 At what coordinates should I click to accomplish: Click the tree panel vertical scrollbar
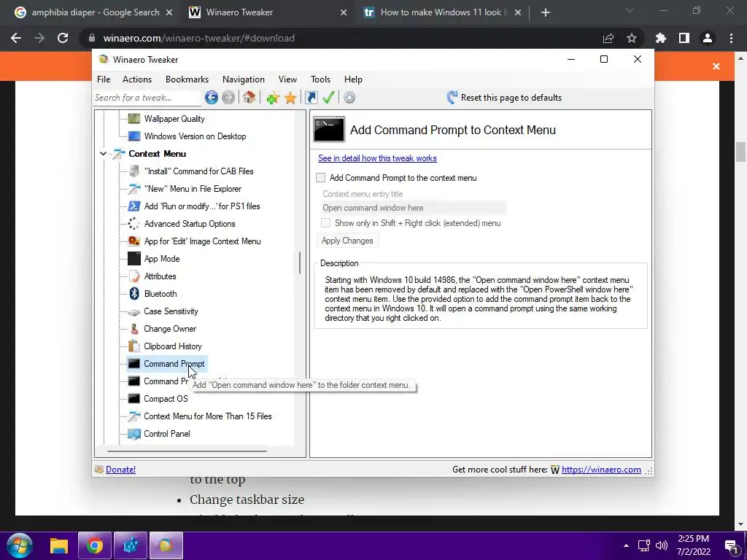[x=300, y=262]
